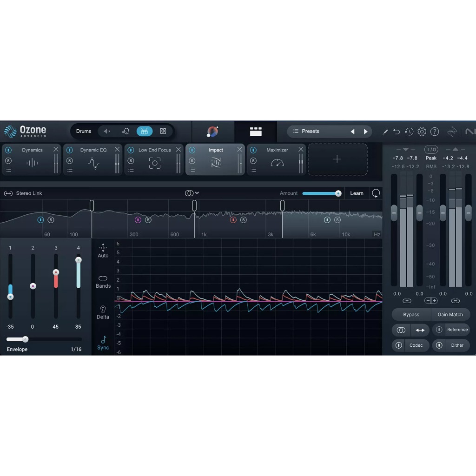Adjust the Amount slider handle
The height and width of the screenshot is (476, 476).
(x=338, y=193)
